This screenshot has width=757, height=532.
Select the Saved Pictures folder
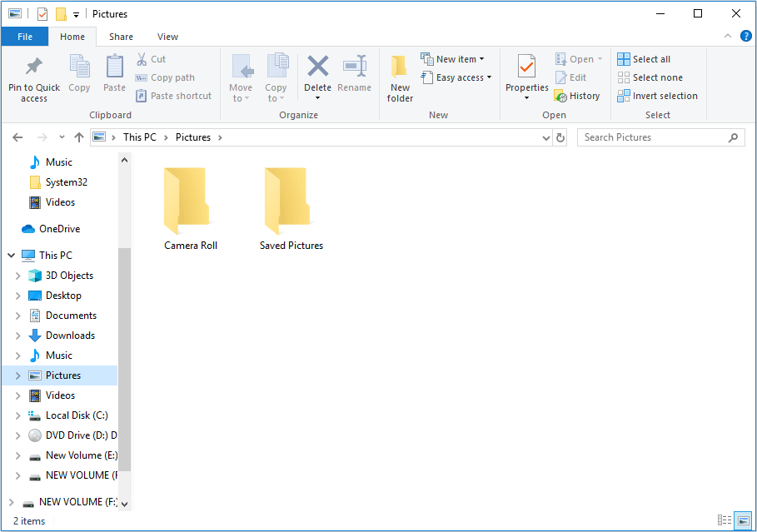(291, 208)
